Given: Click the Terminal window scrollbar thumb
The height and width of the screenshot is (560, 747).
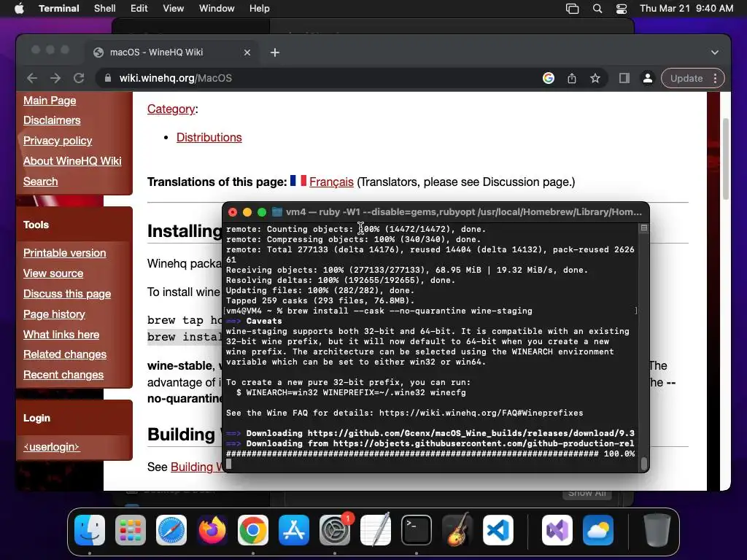Looking at the screenshot, I should 644,463.
